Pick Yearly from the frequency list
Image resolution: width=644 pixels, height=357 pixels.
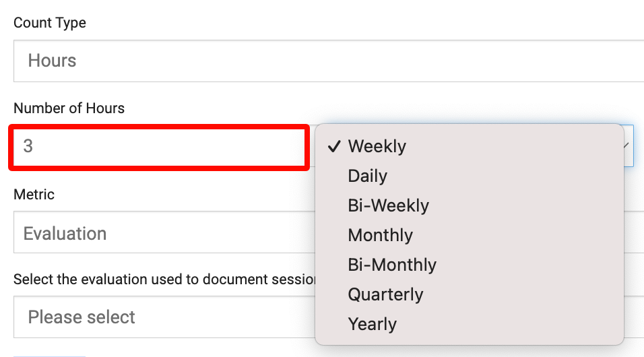pos(372,324)
